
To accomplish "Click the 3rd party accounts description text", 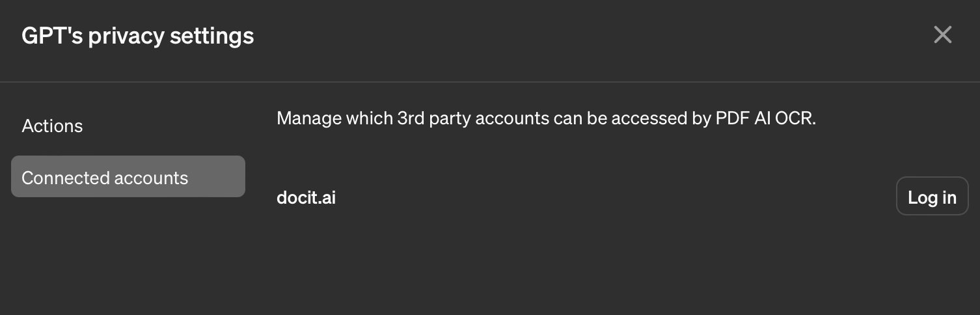I will (545, 118).
